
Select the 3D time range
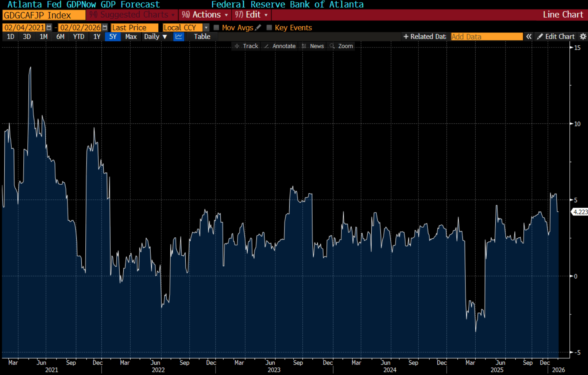[x=27, y=37]
